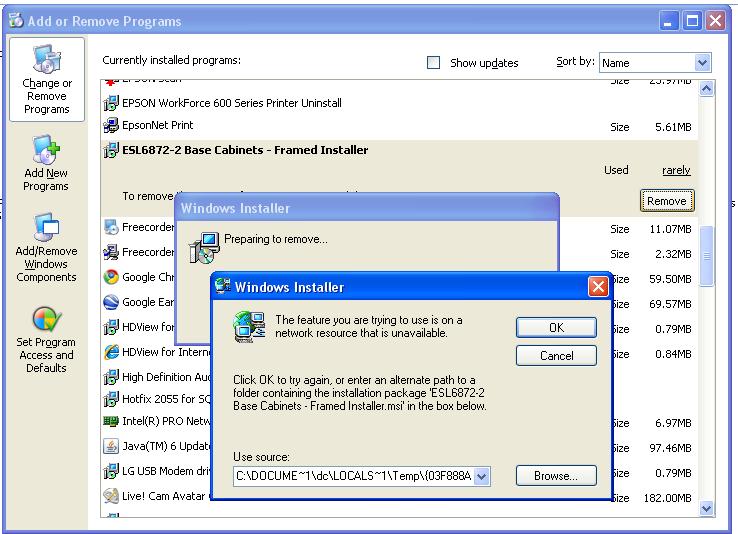This screenshot has height=534, width=738.
Task: Minimize the Add or Remove Programs window
Action: pyautogui.click(x=668, y=21)
